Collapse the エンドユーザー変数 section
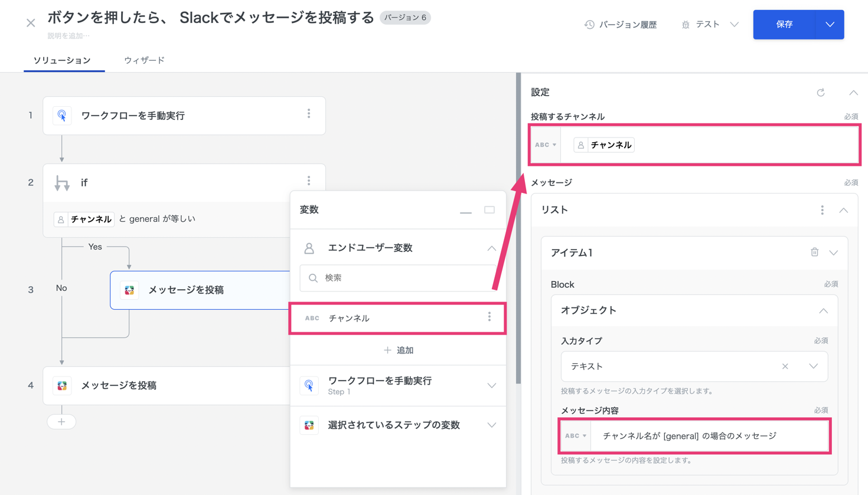 click(x=491, y=248)
